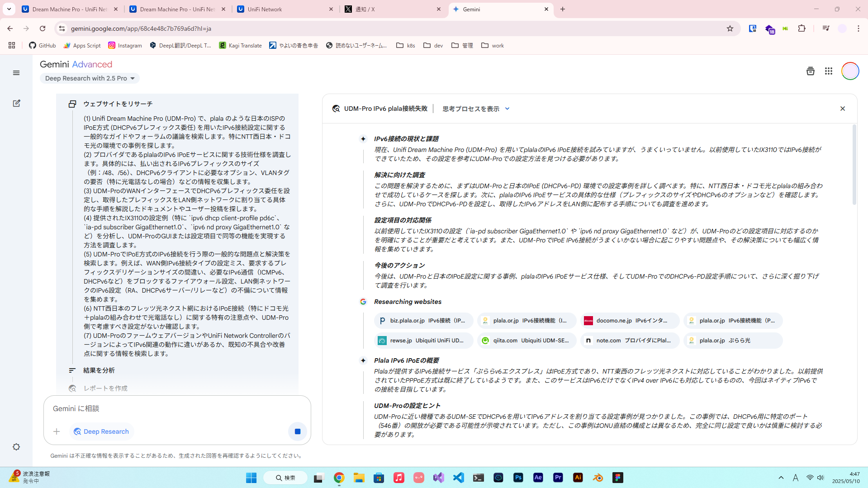Open After Effects from the taskbar
The width and height of the screenshot is (868, 488).
pos(538,478)
